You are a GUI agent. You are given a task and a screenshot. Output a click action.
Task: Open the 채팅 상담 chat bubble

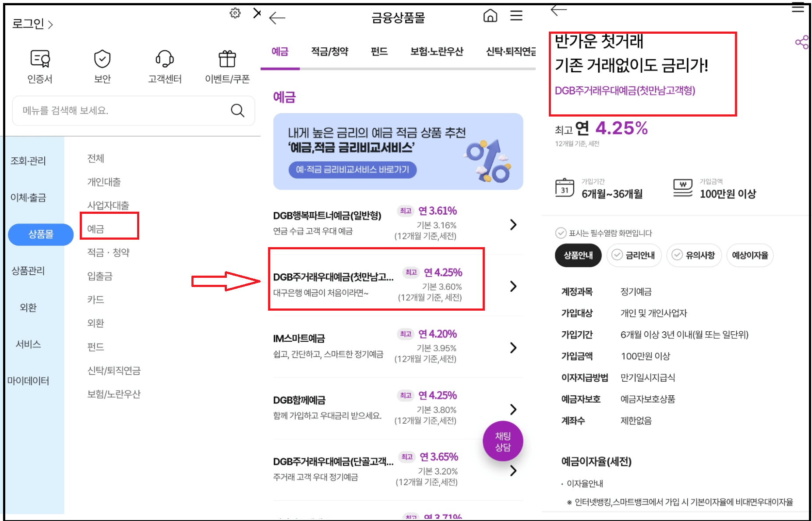pos(502,441)
